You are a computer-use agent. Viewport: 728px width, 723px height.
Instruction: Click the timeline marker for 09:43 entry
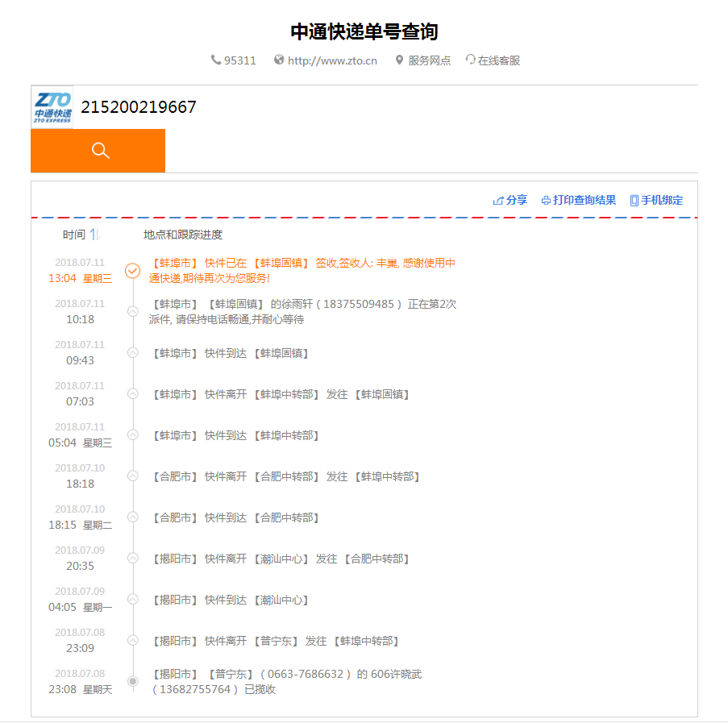click(x=133, y=353)
